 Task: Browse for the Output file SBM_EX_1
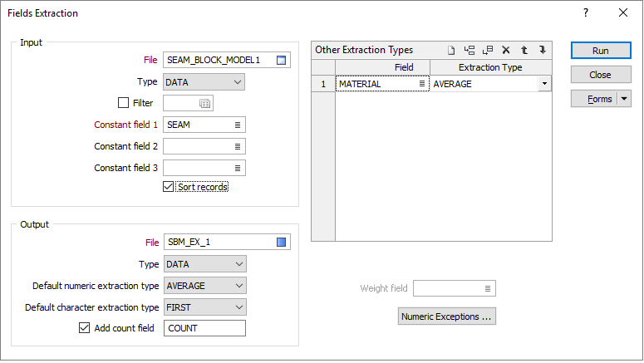click(x=282, y=243)
